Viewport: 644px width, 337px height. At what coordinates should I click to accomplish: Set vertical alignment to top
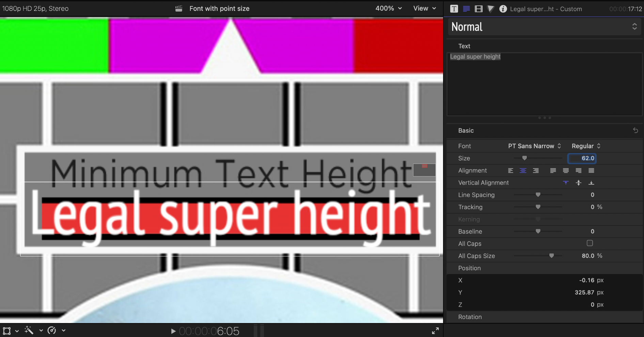coord(566,183)
